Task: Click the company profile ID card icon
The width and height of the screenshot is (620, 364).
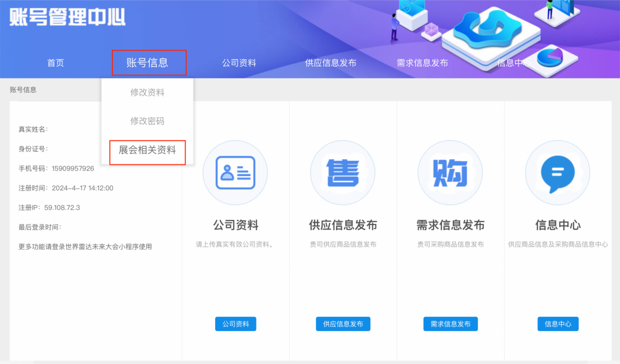Action: pyautogui.click(x=235, y=173)
